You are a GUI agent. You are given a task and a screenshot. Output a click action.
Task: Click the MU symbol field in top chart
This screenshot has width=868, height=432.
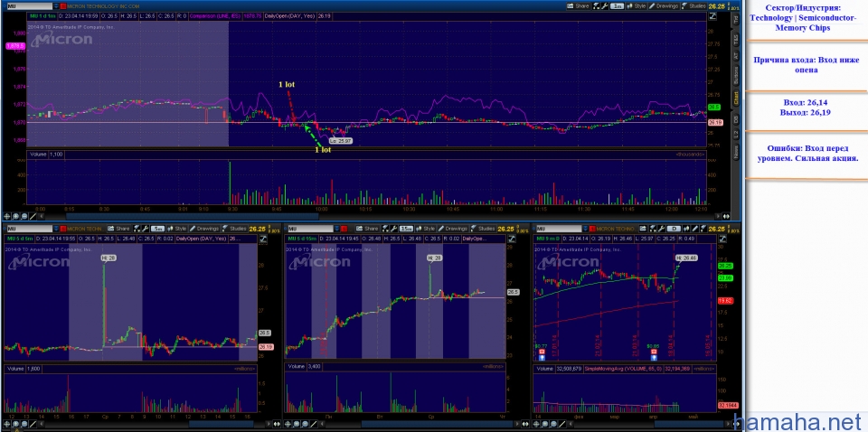pyautogui.click(x=30, y=6)
